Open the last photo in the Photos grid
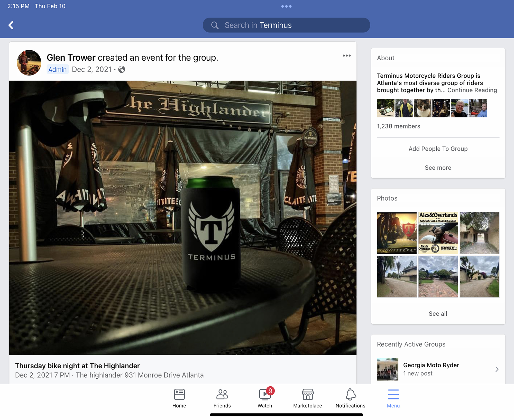Viewport: 514px width, 420px height. coord(480,277)
